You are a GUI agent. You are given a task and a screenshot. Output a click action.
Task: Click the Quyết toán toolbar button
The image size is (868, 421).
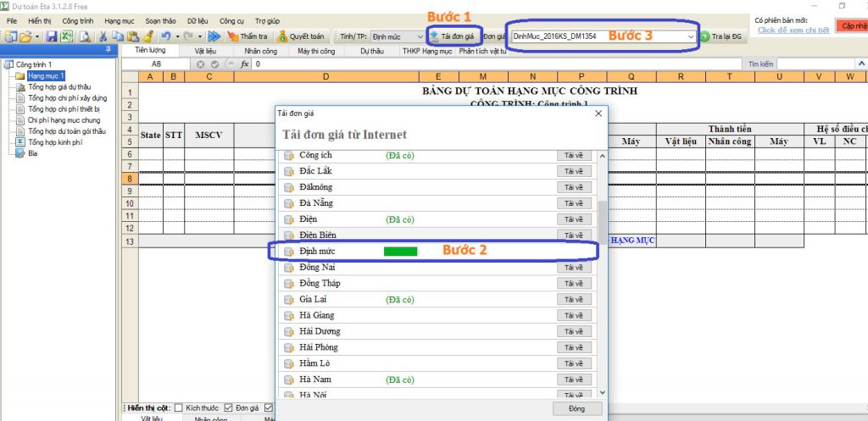[x=301, y=36]
